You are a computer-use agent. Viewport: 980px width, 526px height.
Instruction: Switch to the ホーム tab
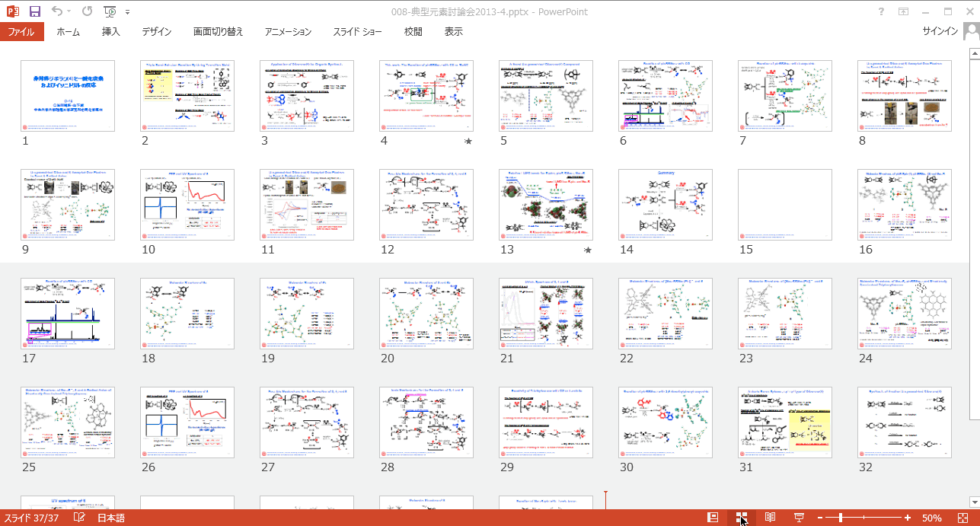click(68, 32)
